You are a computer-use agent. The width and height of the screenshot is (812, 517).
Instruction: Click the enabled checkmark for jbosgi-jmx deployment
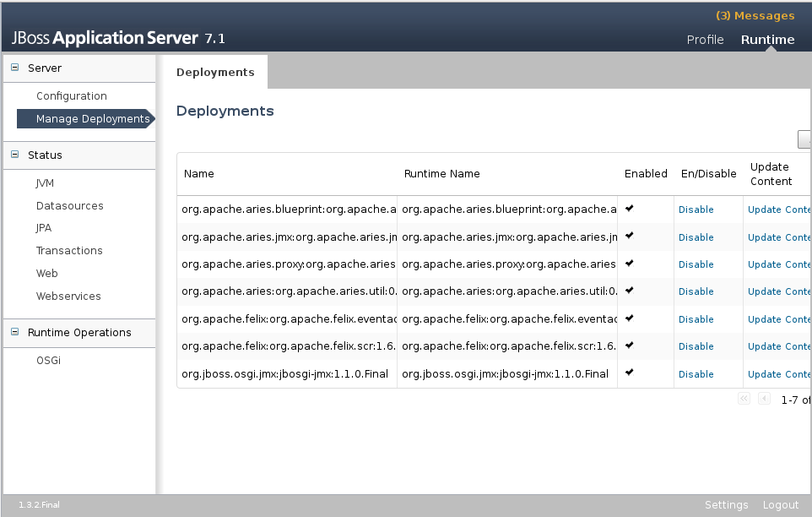pyautogui.click(x=630, y=373)
